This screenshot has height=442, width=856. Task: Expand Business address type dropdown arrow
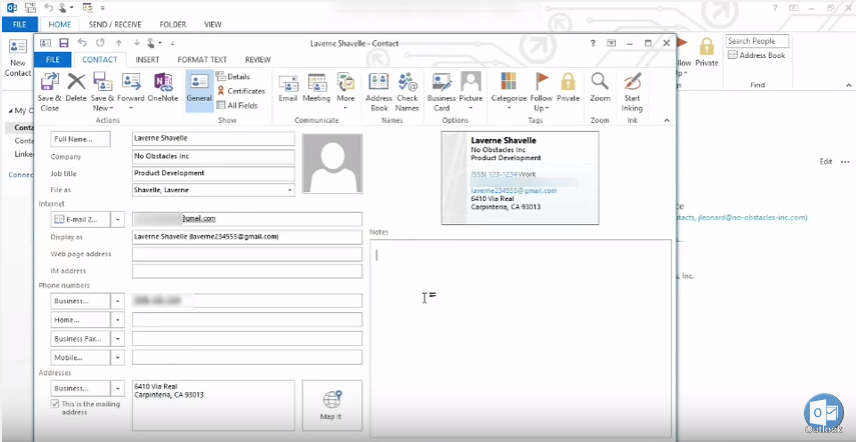click(118, 389)
